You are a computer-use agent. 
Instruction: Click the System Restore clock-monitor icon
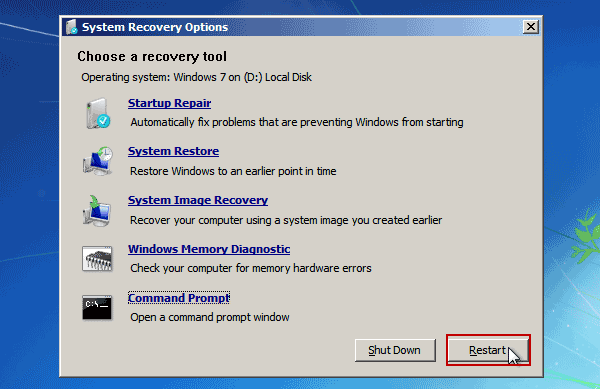click(x=98, y=161)
